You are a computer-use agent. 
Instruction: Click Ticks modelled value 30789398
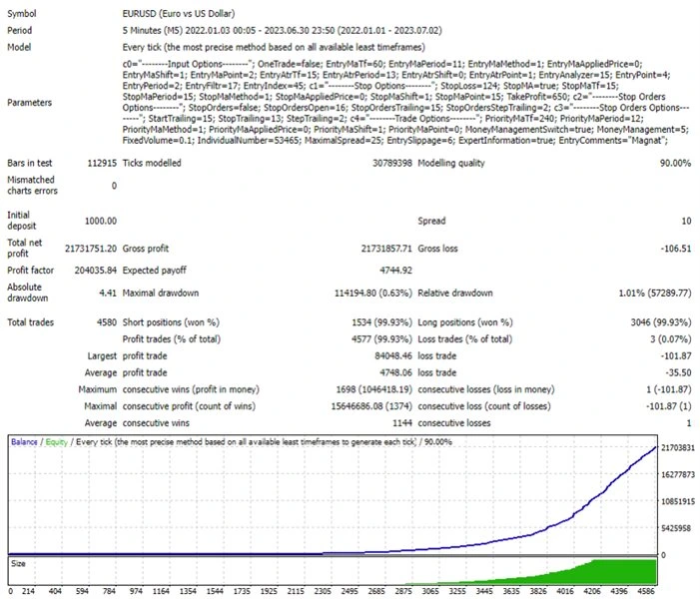[x=392, y=164]
